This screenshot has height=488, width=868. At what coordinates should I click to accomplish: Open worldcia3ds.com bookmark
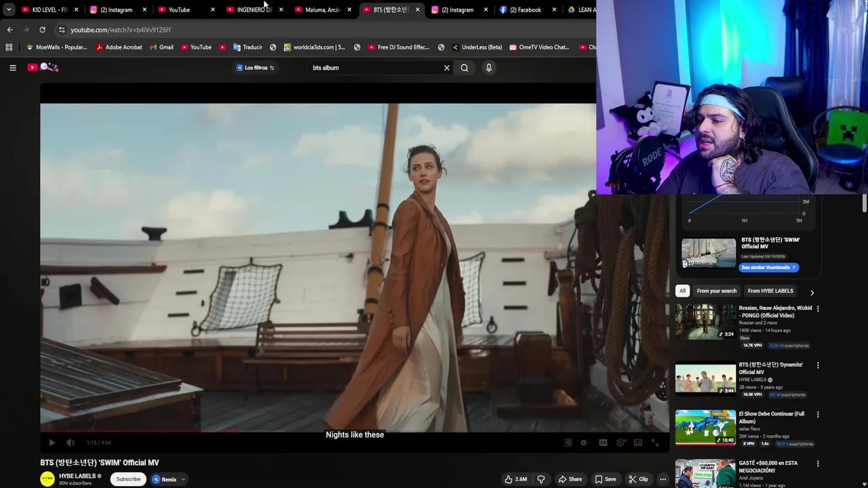(x=315, y=47)
